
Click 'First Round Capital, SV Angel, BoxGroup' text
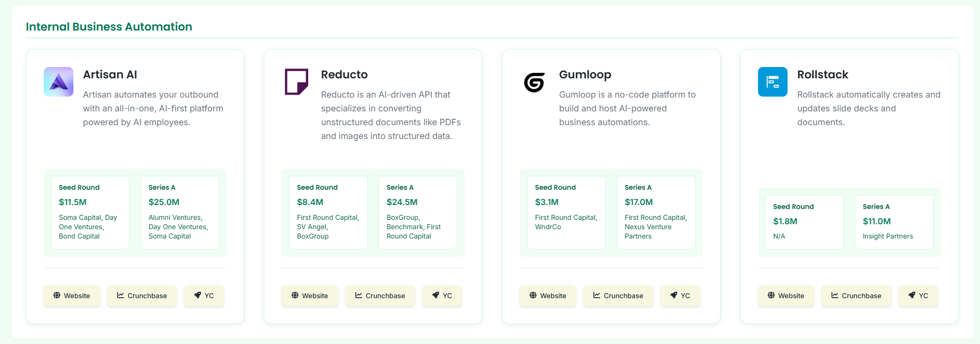(328, 227)
